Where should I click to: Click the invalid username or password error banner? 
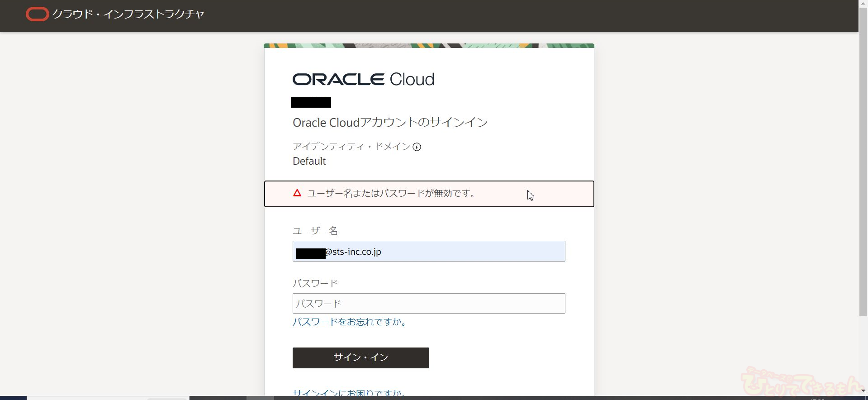(x=428, y=194)
